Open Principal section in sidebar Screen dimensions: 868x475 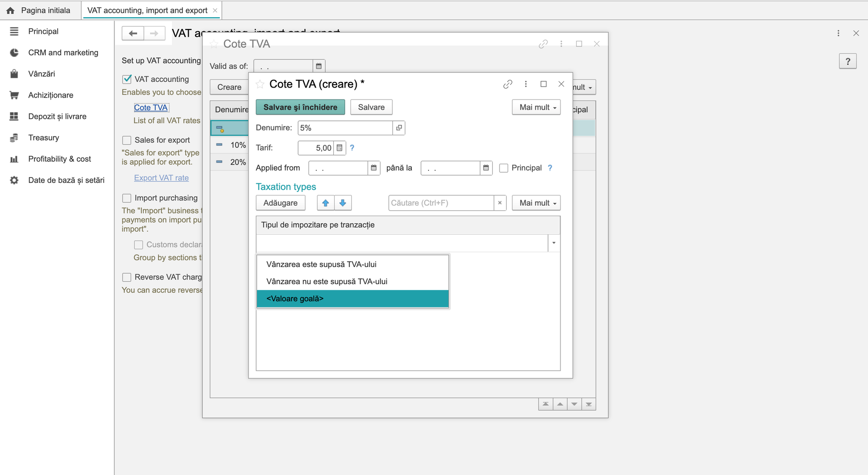click(x=43, y=31)
